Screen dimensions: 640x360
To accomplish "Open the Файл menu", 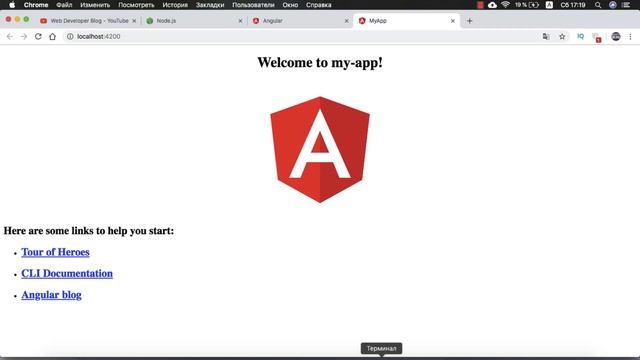I will (x=64, y=5).
